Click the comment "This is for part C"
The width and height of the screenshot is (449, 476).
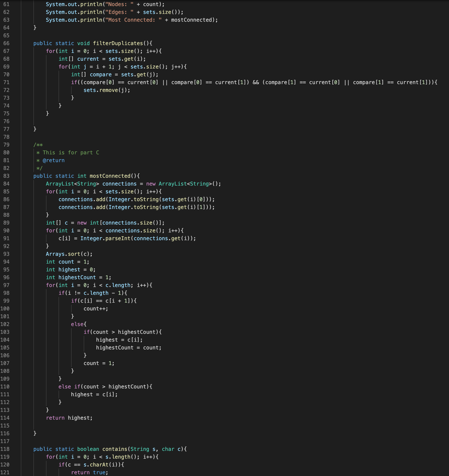pyautogui.click(x=71, y=153)
